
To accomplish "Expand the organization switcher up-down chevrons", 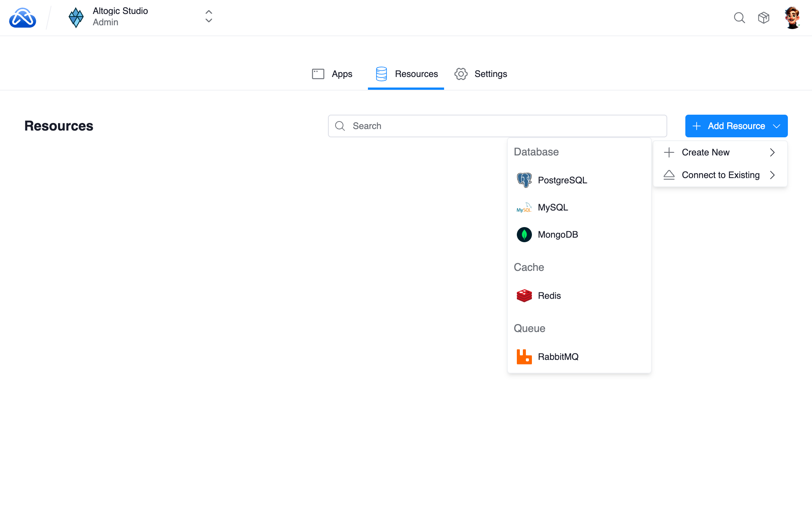I will pyautogui.click(x=208, y=17).
